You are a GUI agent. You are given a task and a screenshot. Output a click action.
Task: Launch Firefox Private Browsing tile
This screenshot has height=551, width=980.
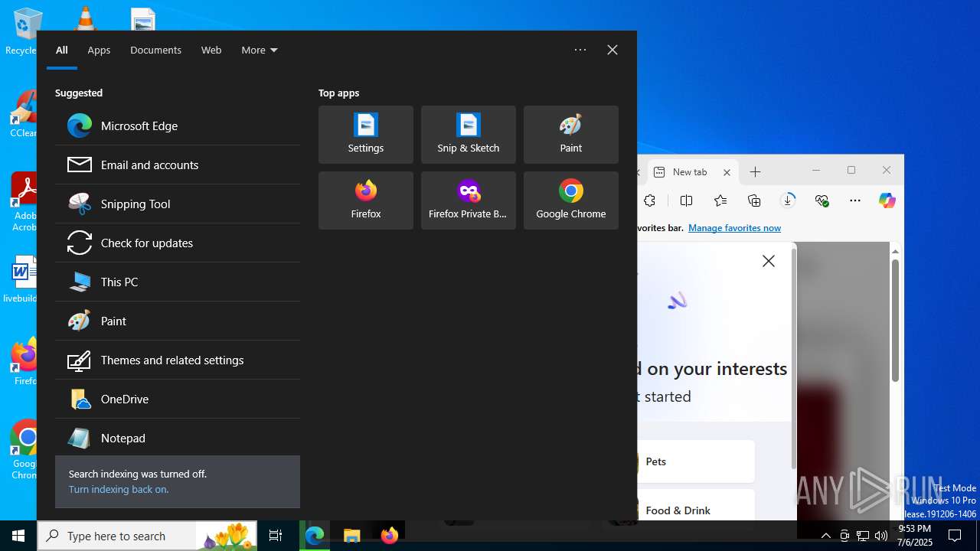click(x=469, y=201)
